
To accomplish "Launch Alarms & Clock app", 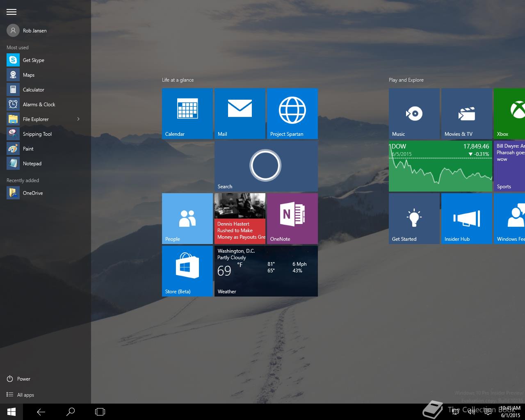I will coord(45,104).
